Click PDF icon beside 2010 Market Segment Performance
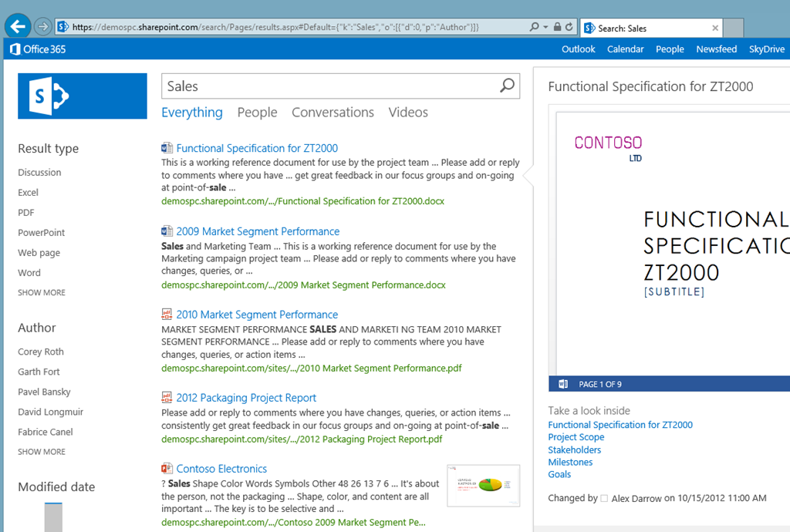The width and height of the screenshot is (790, 532). (x=167, y=314)
